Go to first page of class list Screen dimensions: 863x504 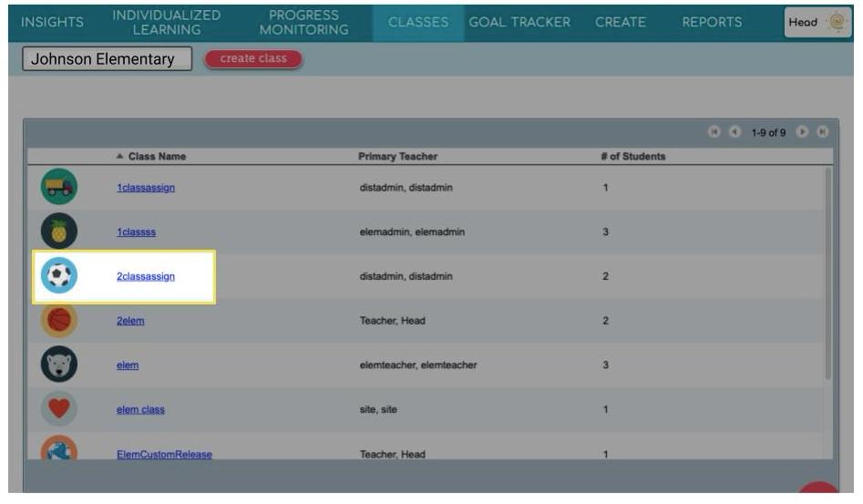tap(714, 132)
